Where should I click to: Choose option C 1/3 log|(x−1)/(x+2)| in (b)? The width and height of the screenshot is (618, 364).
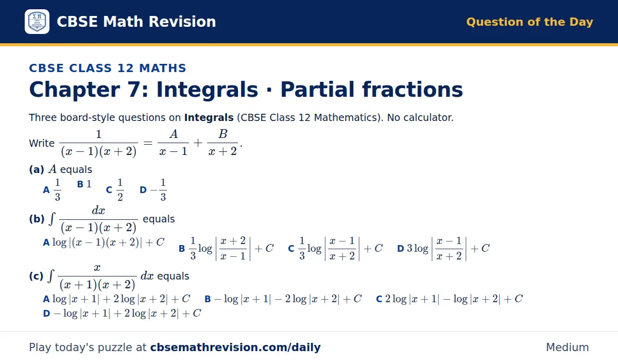click(335, 248)
